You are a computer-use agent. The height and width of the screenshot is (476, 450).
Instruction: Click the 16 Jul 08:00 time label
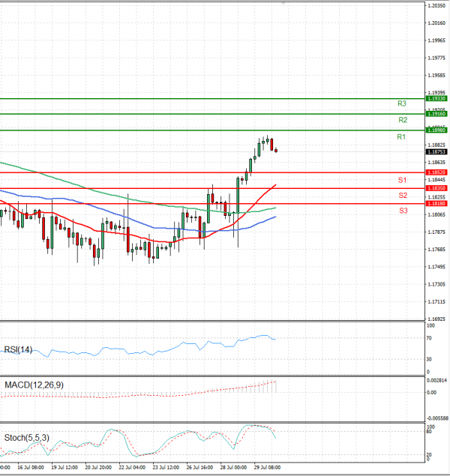[x=30, y=468]
